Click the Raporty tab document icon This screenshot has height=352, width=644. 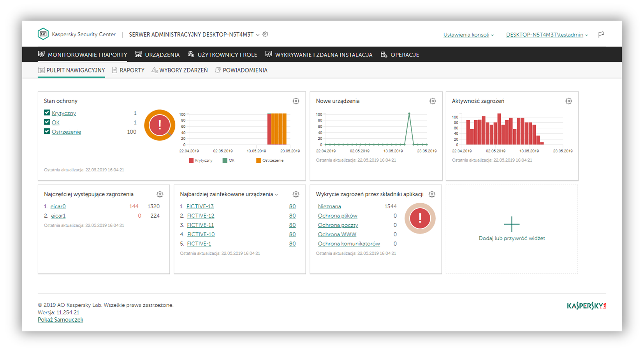pos(114,70)
